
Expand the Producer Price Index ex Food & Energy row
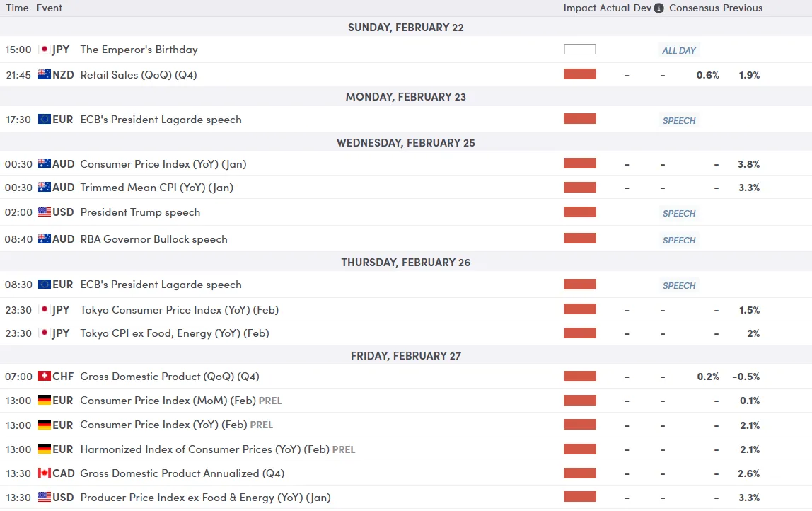(x=205, y=498)
